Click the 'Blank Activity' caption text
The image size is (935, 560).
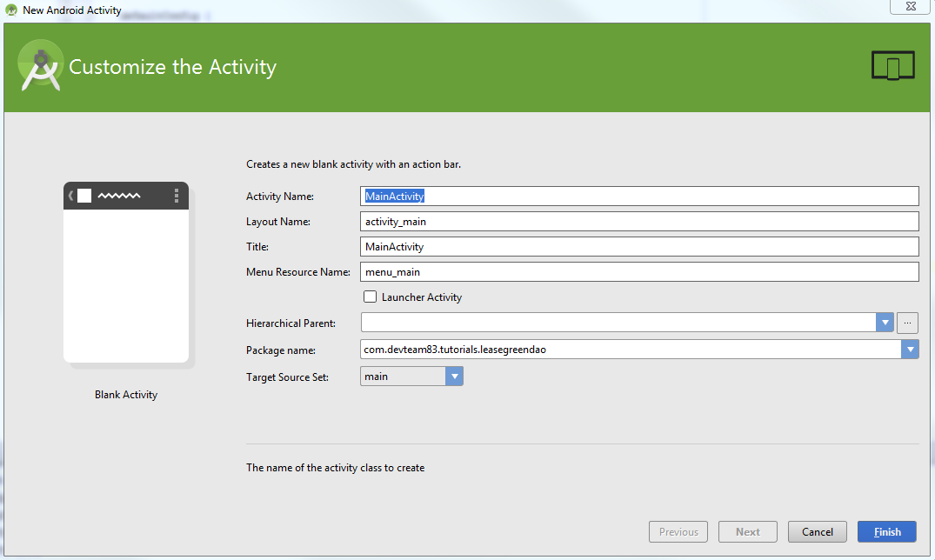coord(126,395)
